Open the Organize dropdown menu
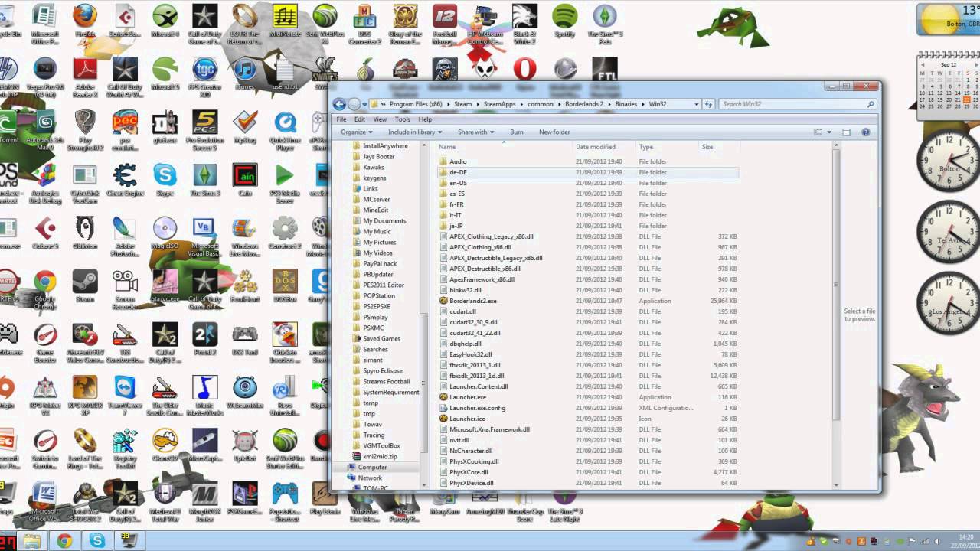The height and width of the screenshot is (551, 980). [x=357, y=132]
